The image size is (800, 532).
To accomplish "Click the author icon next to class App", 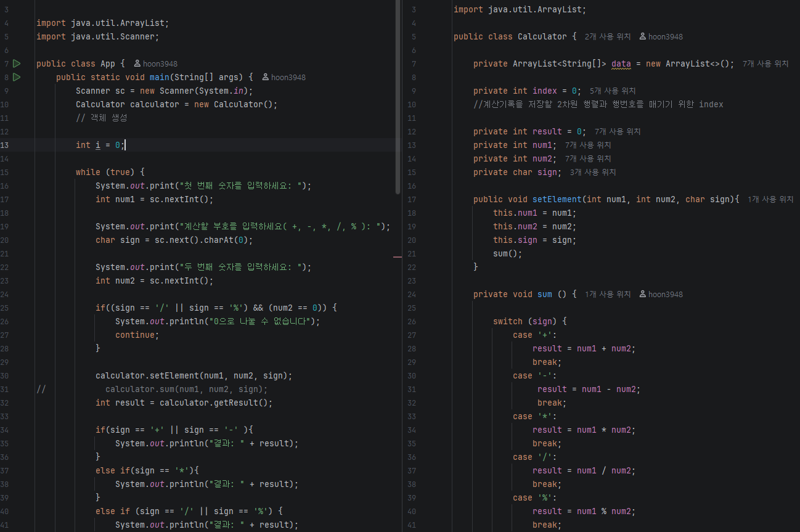I will (137, 63).
